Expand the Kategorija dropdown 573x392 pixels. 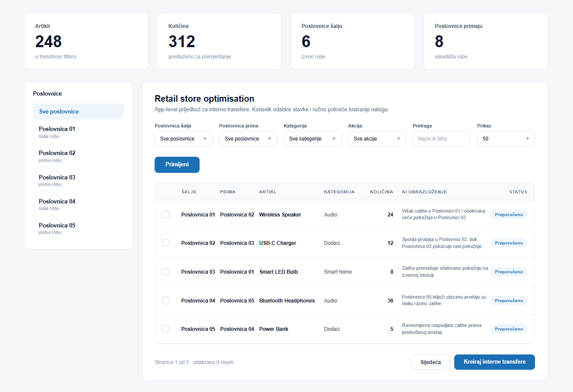[312, 138]
